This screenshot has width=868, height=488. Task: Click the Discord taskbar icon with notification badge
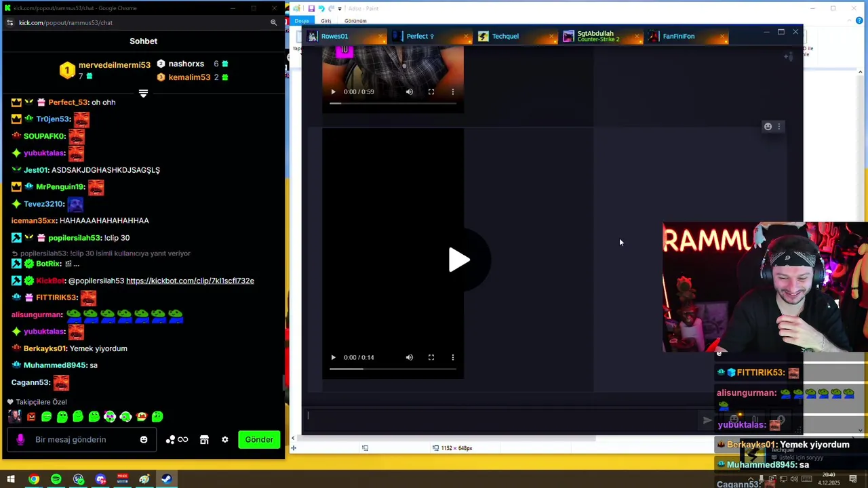click(100, 479)
